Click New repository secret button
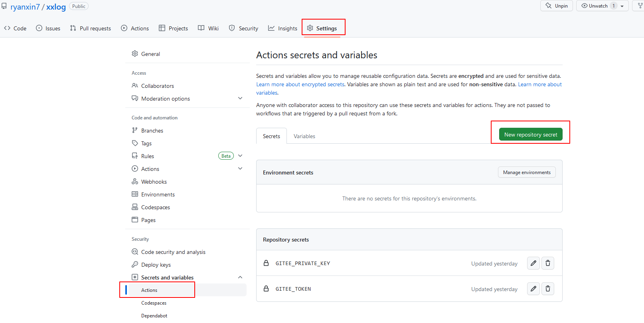 pyautogui.click(x=531, y=135)
